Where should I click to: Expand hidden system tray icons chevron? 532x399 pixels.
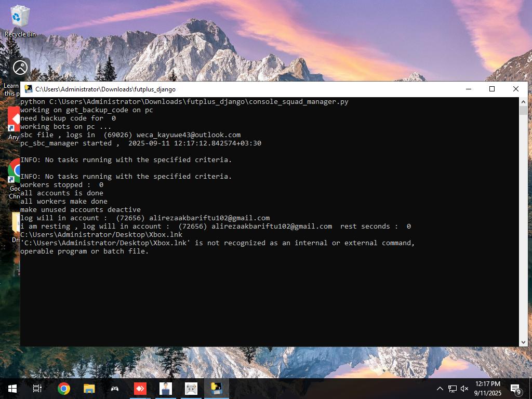(x=440, y=389)
